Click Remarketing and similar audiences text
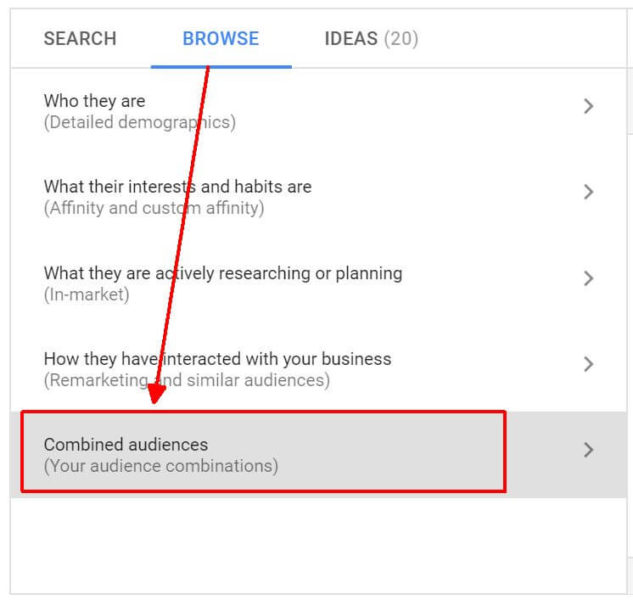Viewport: 633px width, 600px height. pyautogui.click(x=186, y=381)
